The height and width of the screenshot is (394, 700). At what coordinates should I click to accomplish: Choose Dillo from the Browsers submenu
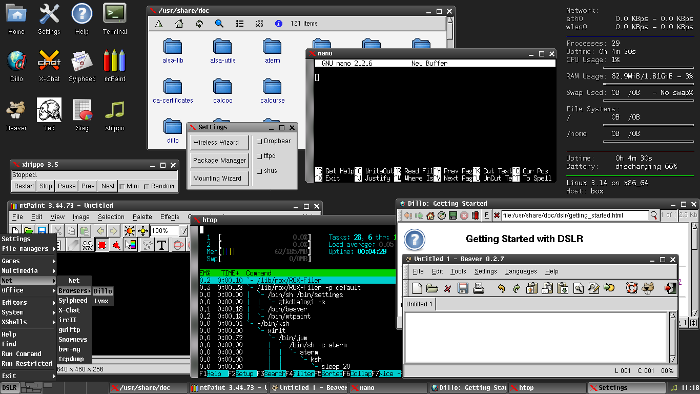tap(103, 291)
